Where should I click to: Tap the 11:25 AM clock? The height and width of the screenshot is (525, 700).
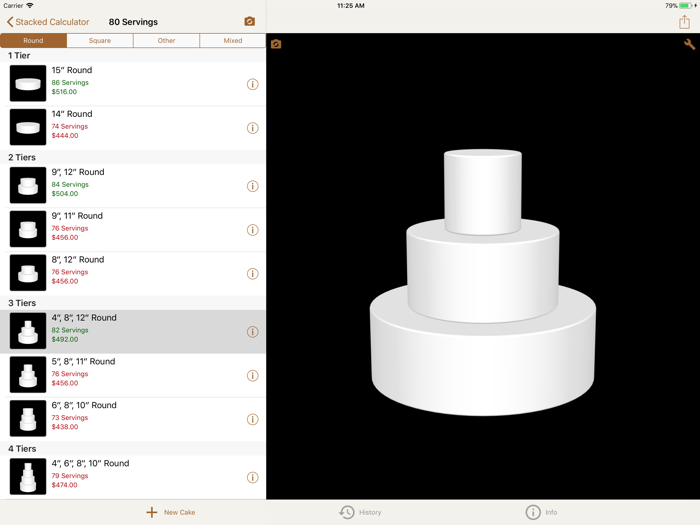(x=350, y=6)
